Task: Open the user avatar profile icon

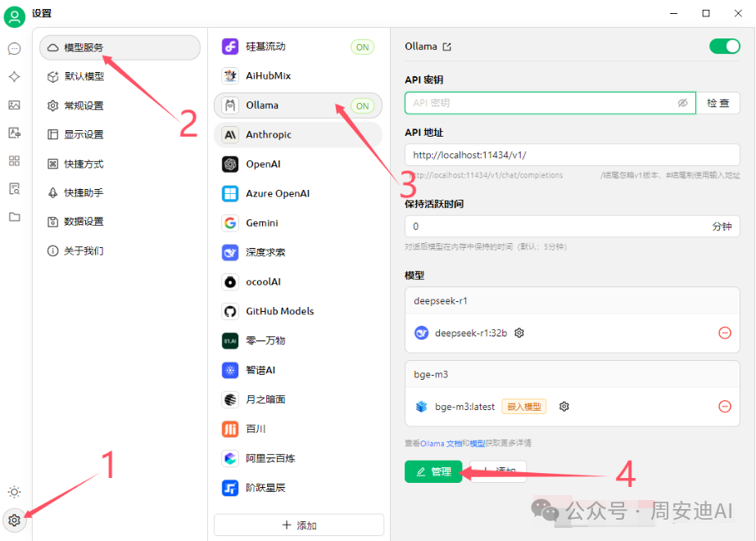Action: (15, 17)
